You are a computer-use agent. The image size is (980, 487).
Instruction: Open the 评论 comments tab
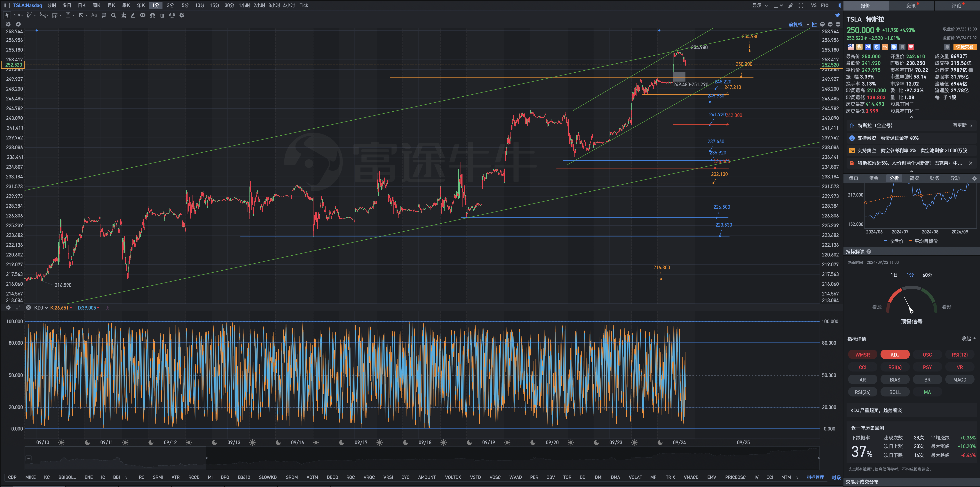957,5
